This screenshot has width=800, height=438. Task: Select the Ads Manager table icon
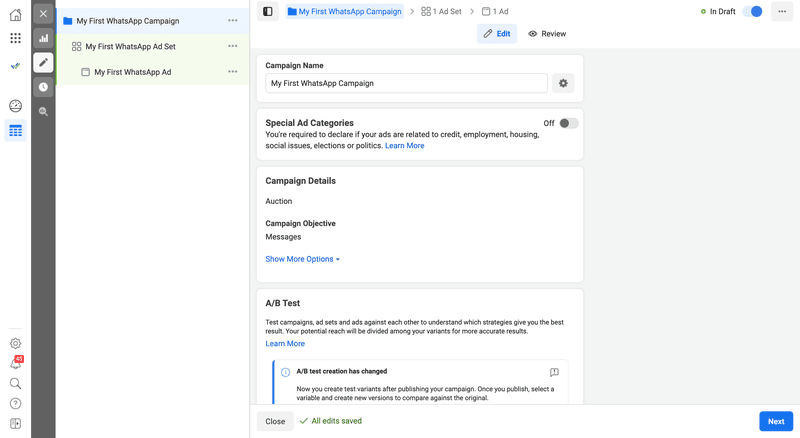pos(15,131)
